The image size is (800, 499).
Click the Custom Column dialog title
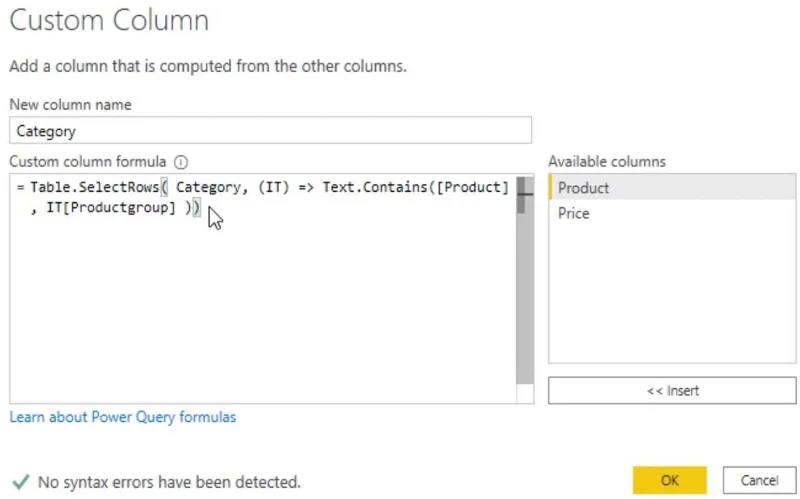pos(109,21)
